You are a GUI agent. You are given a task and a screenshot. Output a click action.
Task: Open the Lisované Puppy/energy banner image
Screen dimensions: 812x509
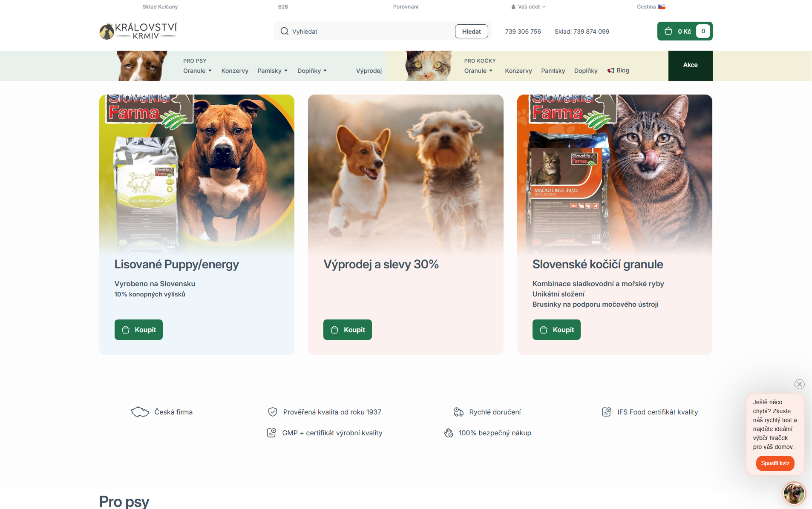tap(196, 175)
